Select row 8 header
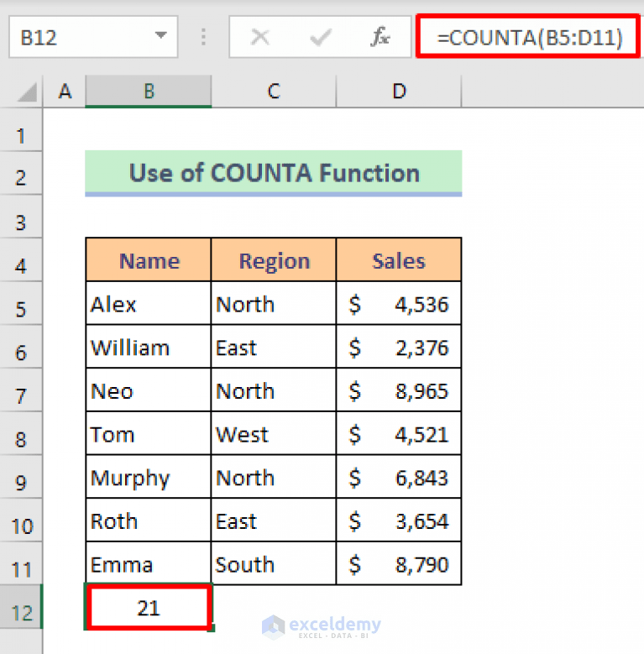Screen dimensions: 644x654 21,434
